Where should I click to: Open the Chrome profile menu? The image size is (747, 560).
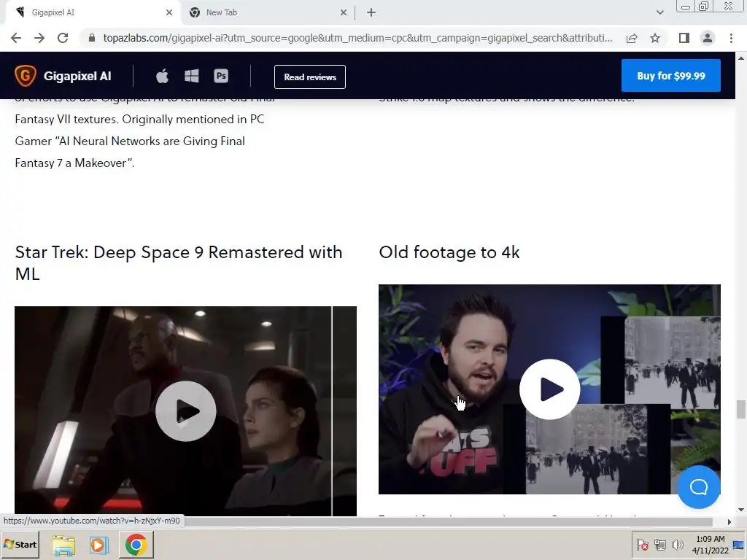pyautogui.click(x=708, y=38)
